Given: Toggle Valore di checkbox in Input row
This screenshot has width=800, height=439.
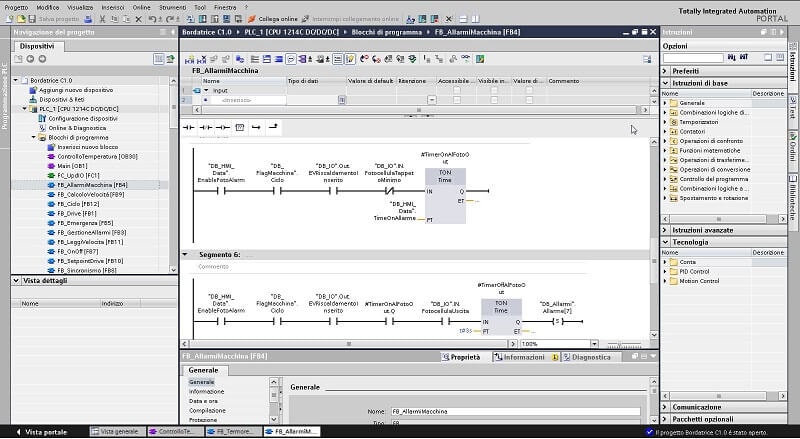Looking at the screenshot, I should tap(529, 90).
